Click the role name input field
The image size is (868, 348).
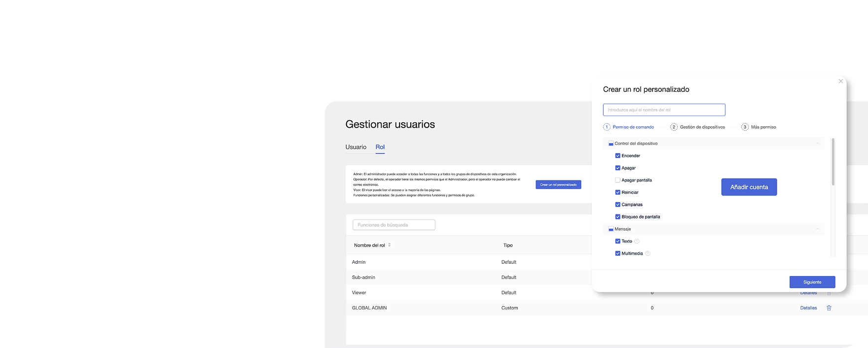pyautogui.click(x=664, y=110)
